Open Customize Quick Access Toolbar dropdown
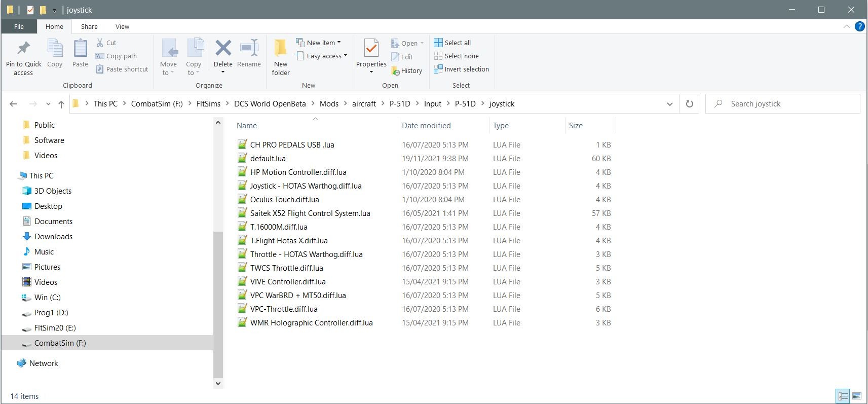The width and height of the screenshot is (868, 404). click(x=54, y=10)
